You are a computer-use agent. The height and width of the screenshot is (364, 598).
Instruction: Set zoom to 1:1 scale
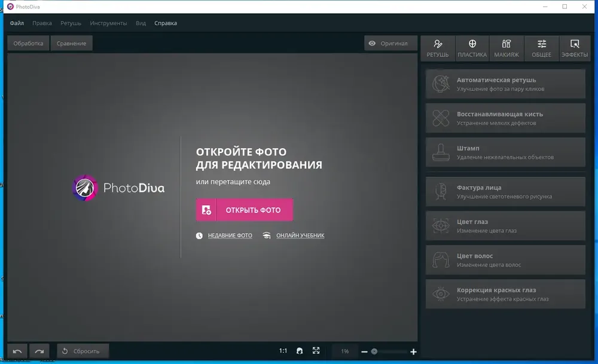tap(283, 351)
